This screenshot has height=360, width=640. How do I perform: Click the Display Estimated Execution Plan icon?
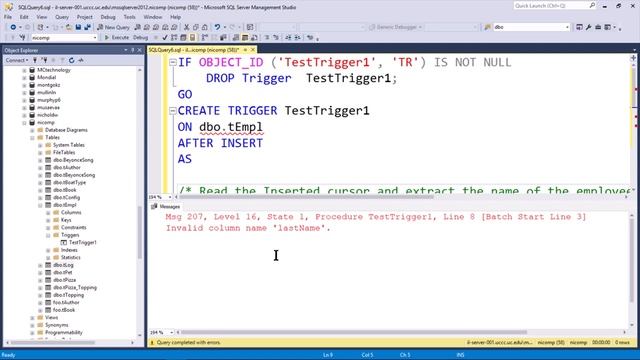(x=174, y=38)
